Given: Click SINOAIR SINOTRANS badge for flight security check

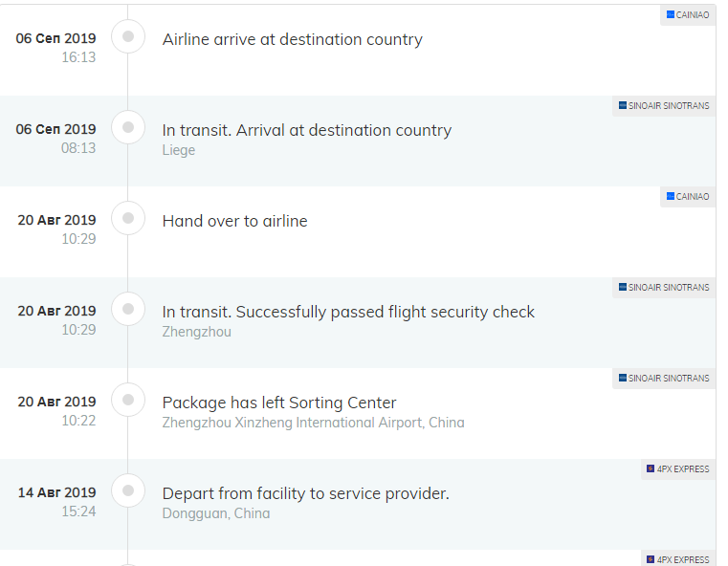Looking at the screenshot, I should [x=664, y=287].
